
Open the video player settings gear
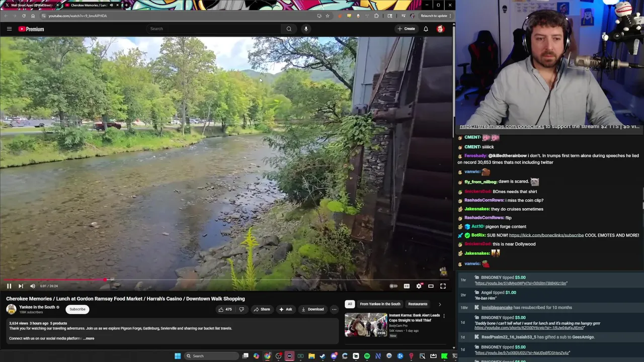pos(419,286)
